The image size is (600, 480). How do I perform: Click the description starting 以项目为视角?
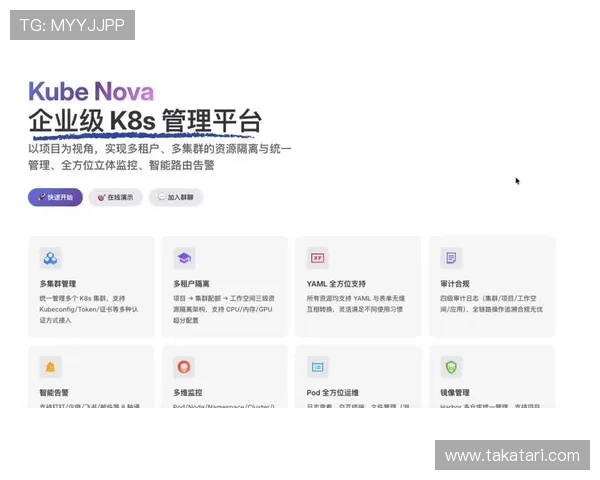pyautogui.click(x=160, y=157)
